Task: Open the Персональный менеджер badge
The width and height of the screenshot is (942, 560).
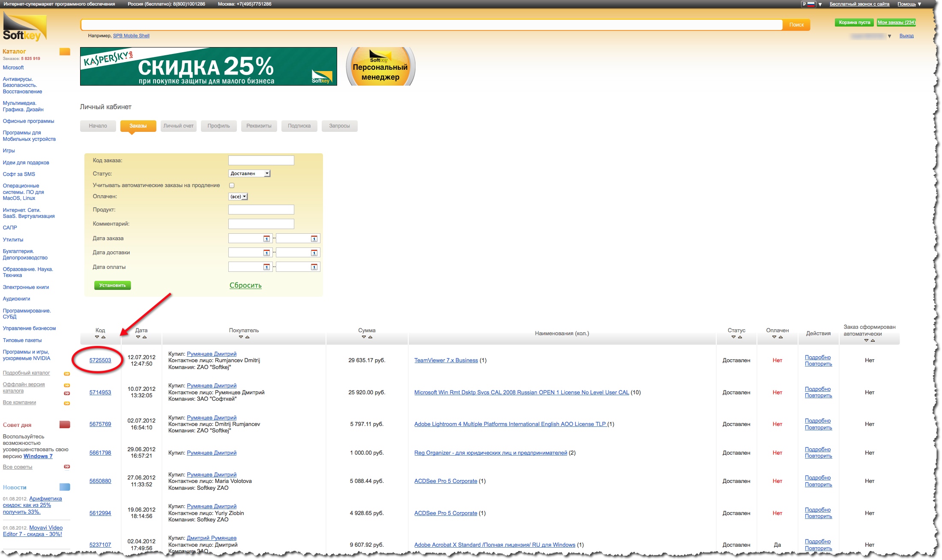Action: (x=380, y=66)
